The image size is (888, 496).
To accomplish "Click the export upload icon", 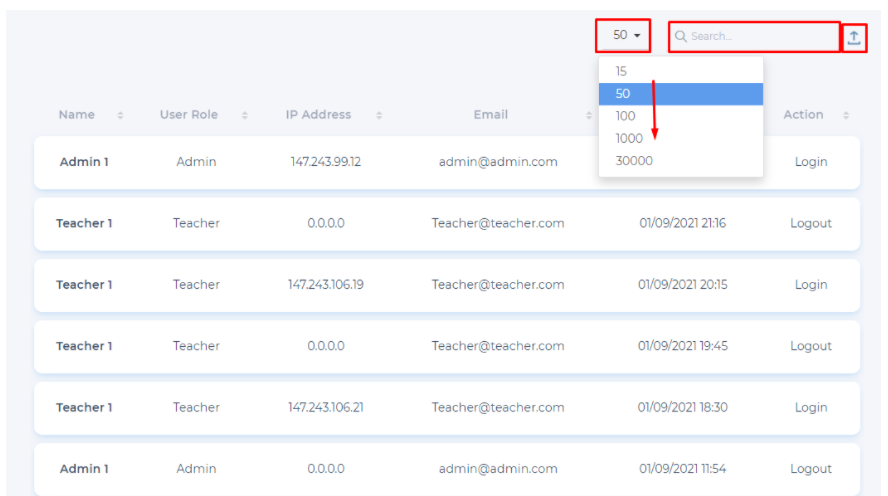I will [853, 37].
